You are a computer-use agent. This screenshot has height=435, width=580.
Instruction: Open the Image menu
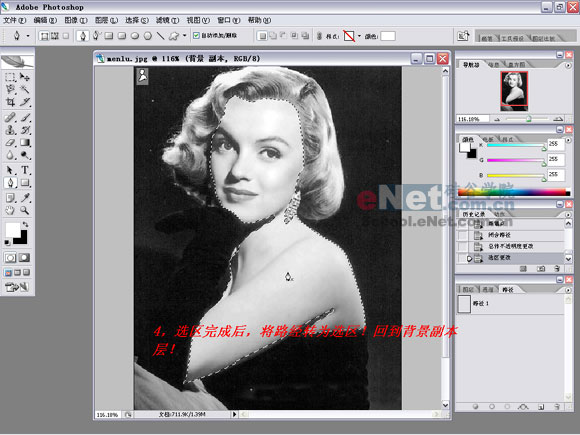point(76,20)
